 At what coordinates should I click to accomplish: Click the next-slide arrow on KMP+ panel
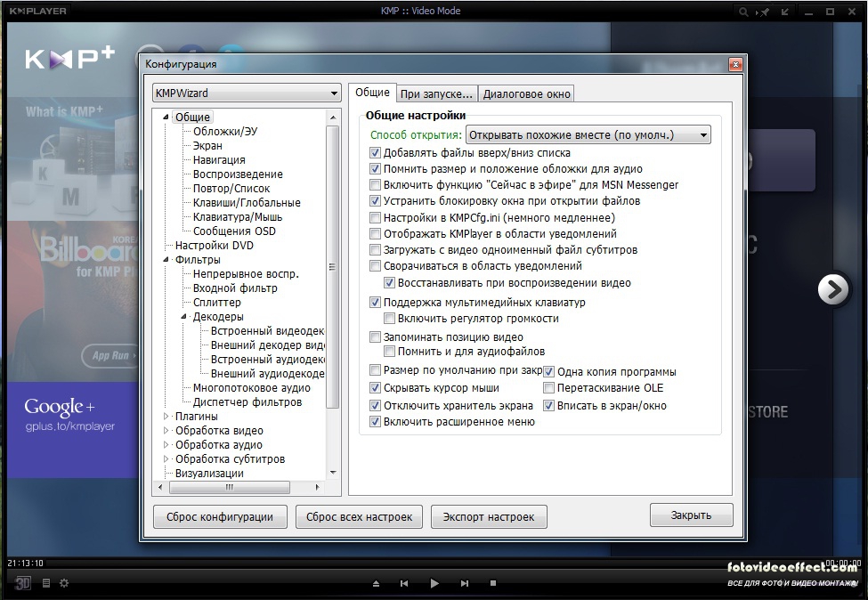coord(833,289)
